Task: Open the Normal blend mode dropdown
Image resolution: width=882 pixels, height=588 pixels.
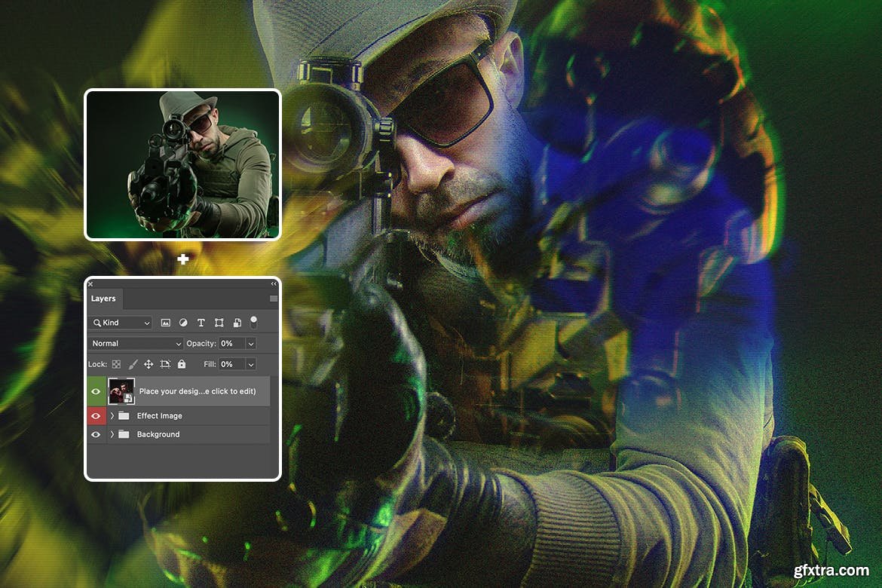Action: [136, 344]
